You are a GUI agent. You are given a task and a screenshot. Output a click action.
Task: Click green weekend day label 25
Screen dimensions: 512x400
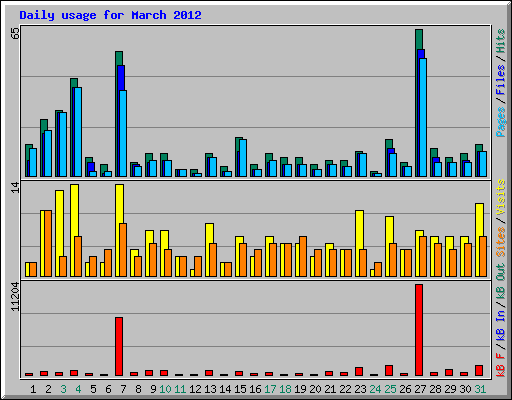click(x=390, y=389)
